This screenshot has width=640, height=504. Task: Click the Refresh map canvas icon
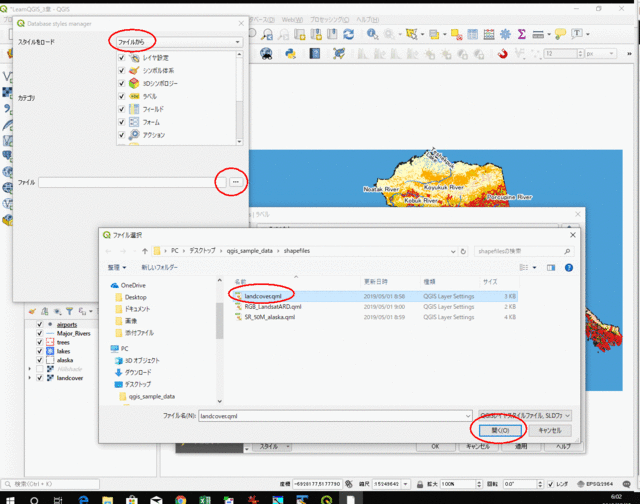tap(349, 34)
